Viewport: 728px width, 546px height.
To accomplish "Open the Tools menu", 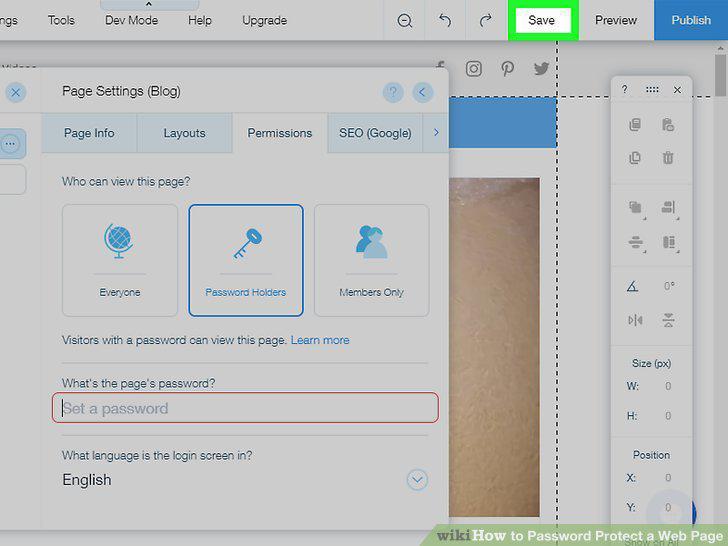I will tap(61, 20).
